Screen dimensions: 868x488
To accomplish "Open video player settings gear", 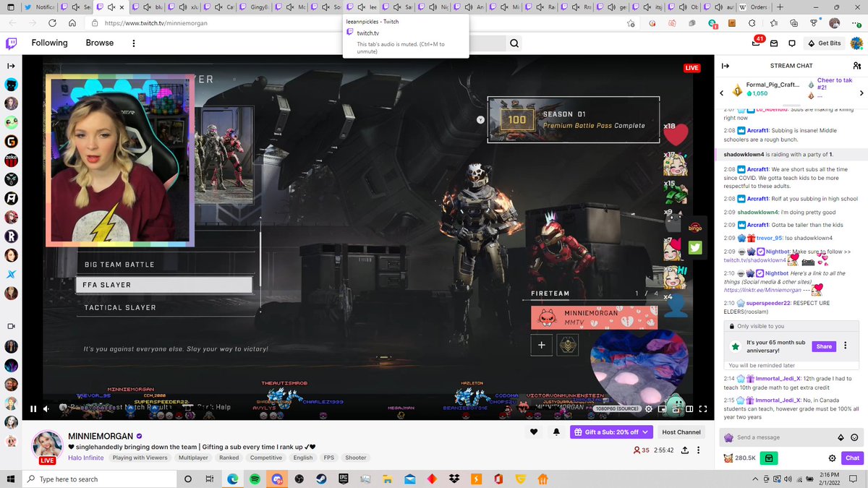I will 648,408.
